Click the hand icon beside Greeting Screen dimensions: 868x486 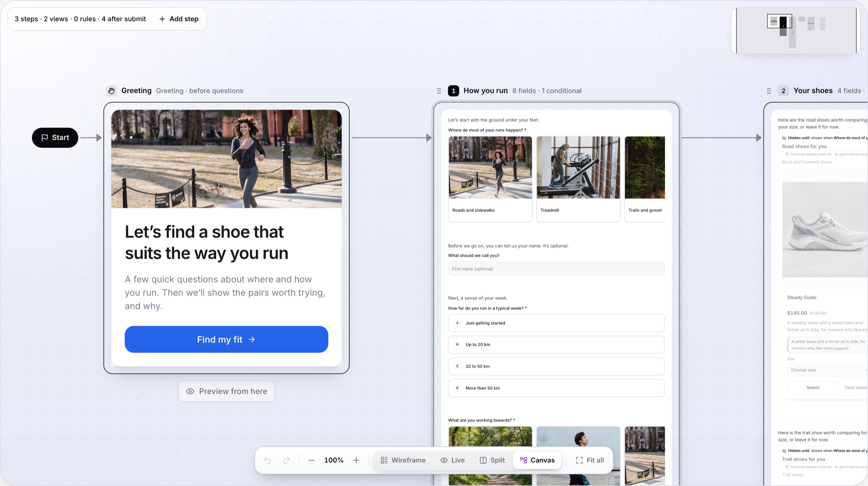111,91
